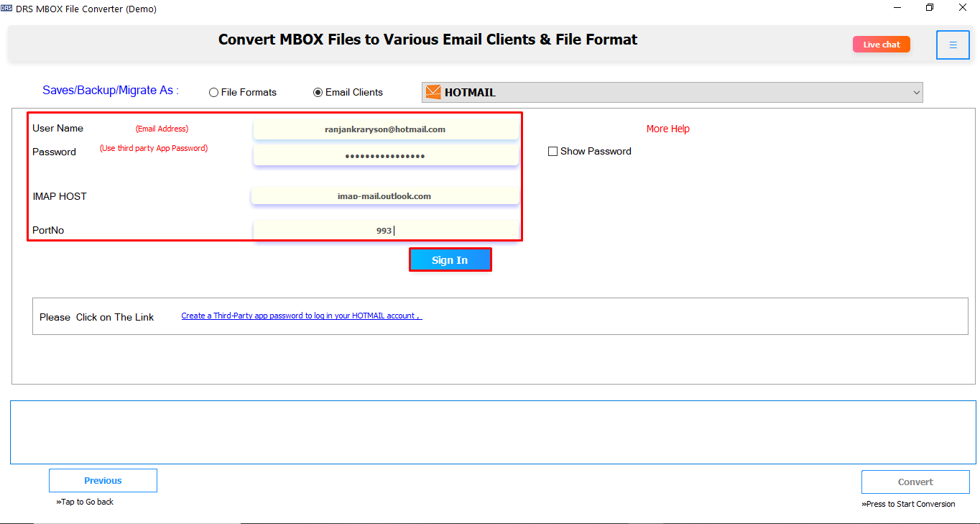Open the Create Third-Party app password link

[x=301, y=316]
